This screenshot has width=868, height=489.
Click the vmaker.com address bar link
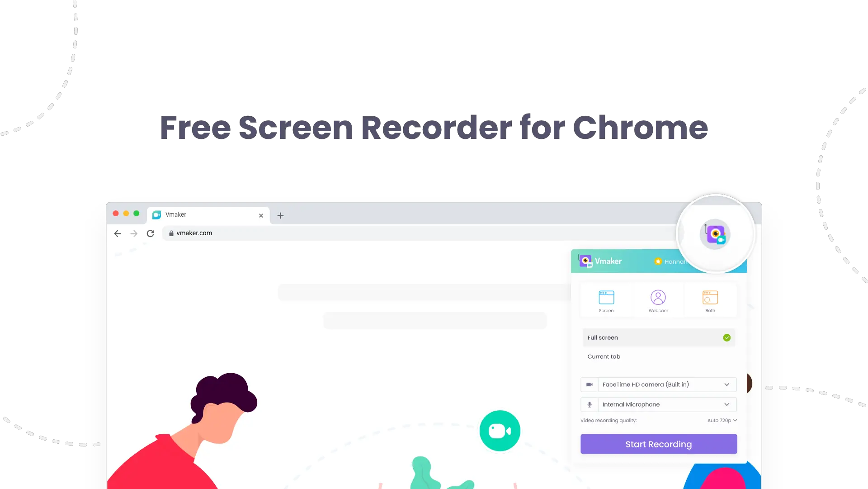[x=194, y=233]
